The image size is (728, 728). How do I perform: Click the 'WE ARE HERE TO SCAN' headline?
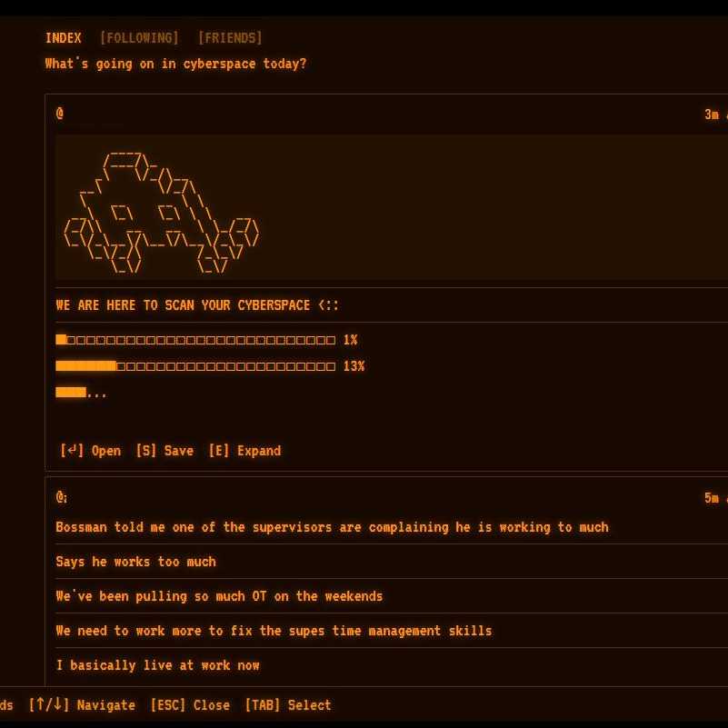(x=197, y=305)
